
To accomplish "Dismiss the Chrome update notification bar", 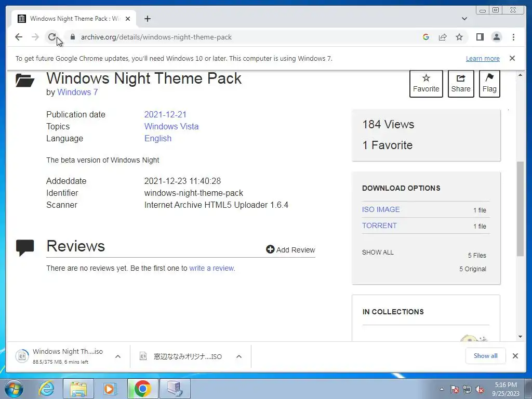I will pyautogui.click(x=512, y=58).
